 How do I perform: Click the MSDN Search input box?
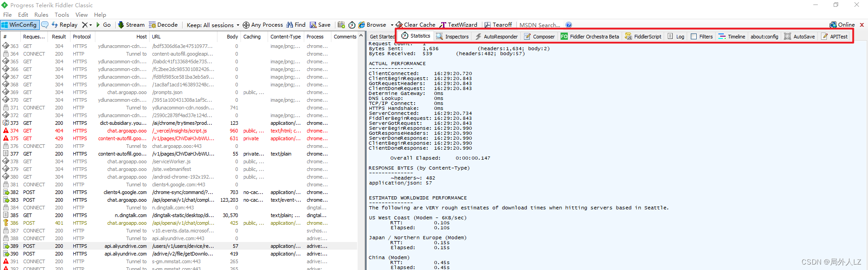pyautogui.click(x=540, y=25)
